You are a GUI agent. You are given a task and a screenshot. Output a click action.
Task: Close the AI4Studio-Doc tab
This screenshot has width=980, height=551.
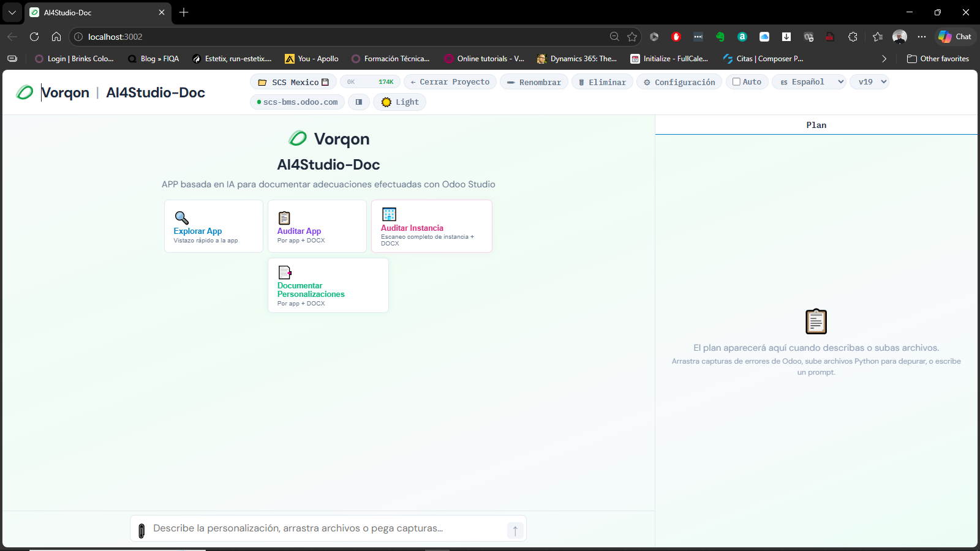[162, 12]
